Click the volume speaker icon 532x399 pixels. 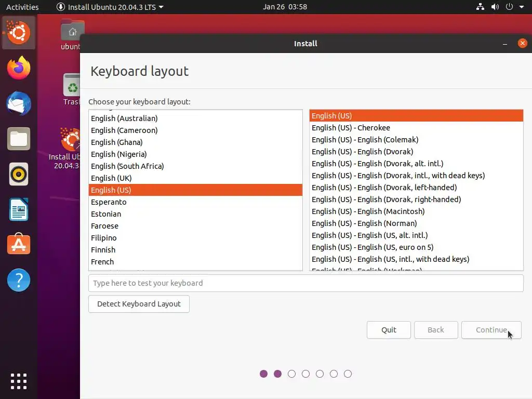tap(495, 7)
